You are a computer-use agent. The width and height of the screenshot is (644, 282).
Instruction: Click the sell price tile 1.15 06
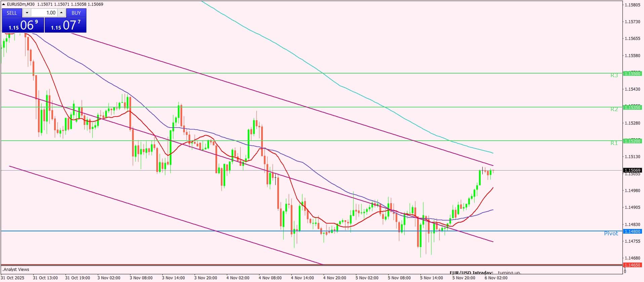point(23,25)
